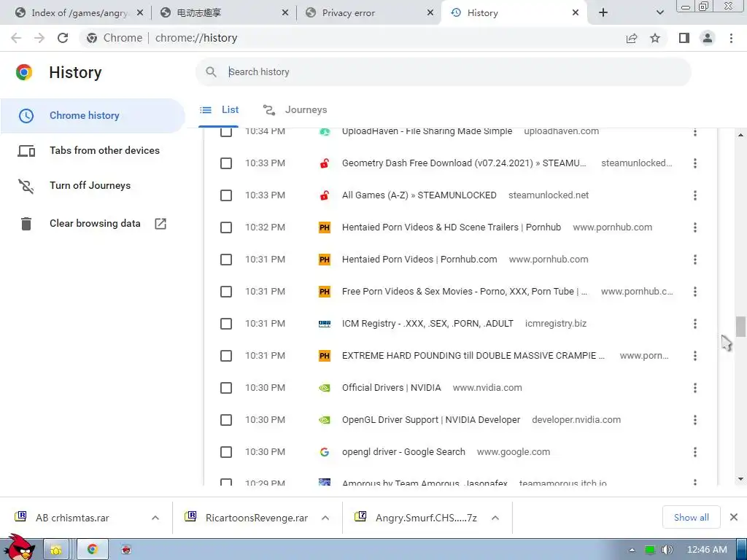Go back with the browser back arrow
This screenshot has width=747, height=560.
[16, 38]
